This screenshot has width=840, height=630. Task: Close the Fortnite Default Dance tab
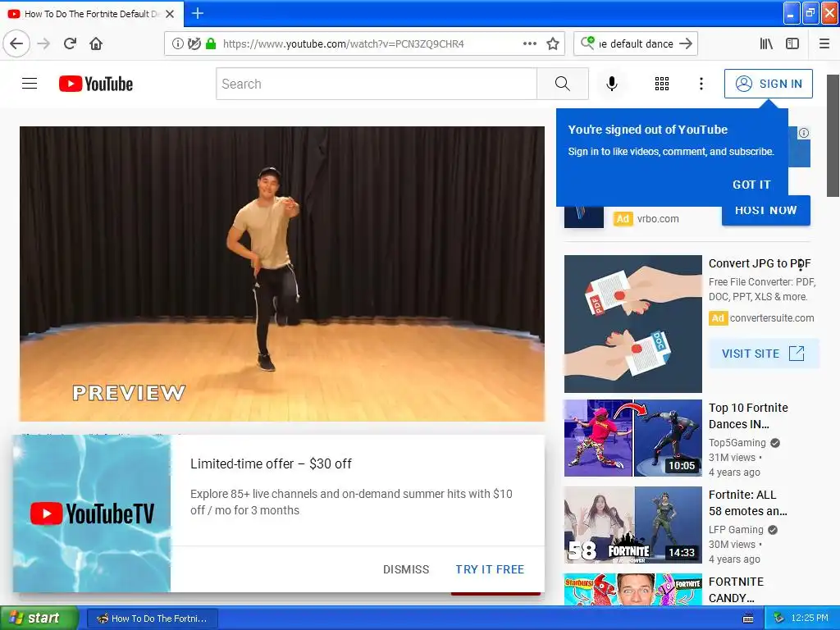[170, 14]
